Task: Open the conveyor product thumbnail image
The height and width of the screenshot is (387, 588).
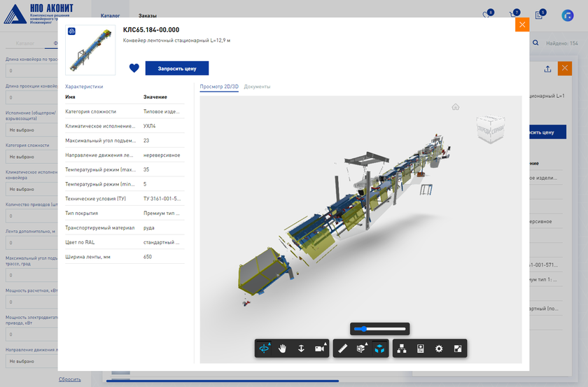Action: (x=90, y=50)
